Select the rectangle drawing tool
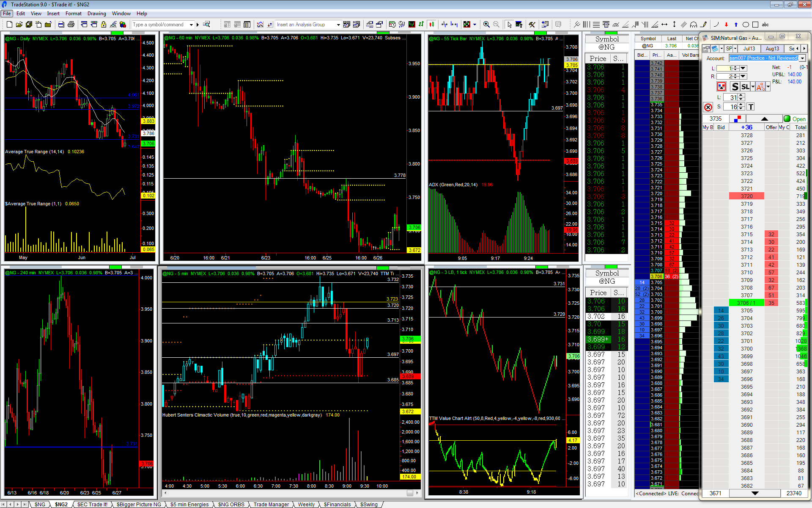 click(x=755, y=25)
